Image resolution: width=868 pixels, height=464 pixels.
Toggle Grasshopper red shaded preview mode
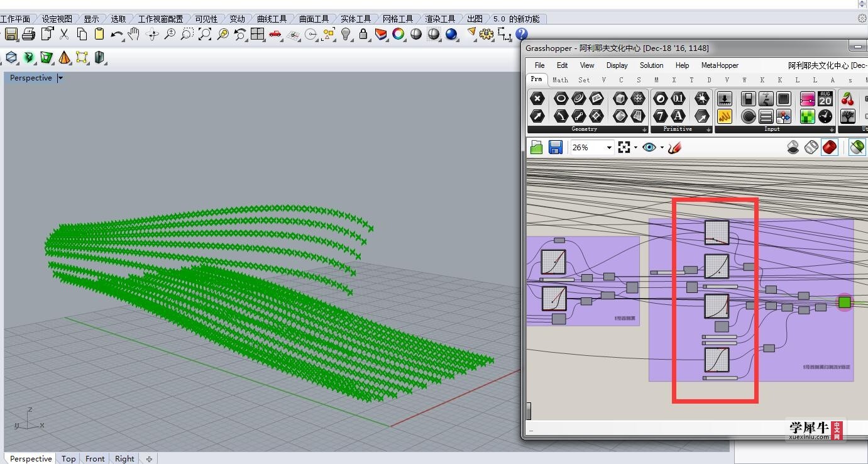click(x=830, y=147)
